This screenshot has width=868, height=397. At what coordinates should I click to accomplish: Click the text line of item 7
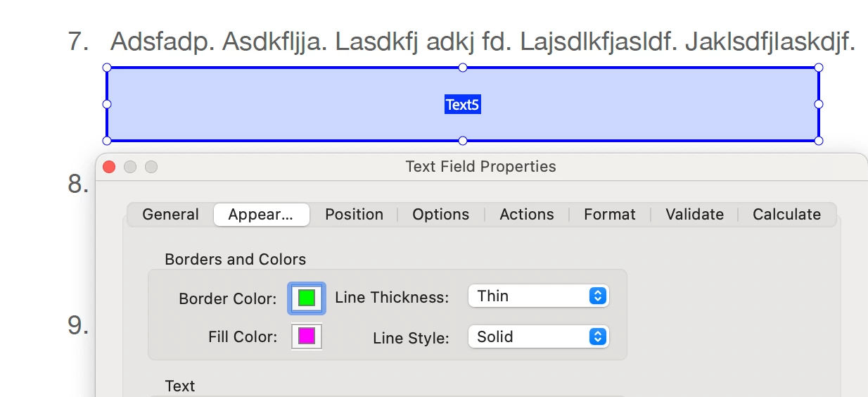483,42
